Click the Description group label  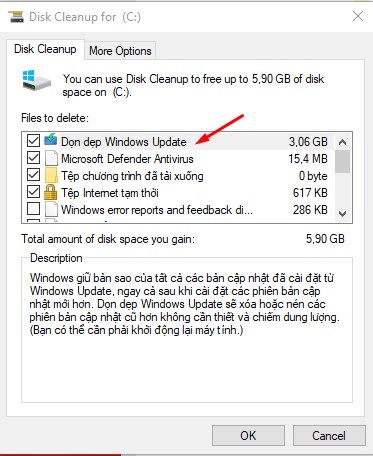click(56, 258)
